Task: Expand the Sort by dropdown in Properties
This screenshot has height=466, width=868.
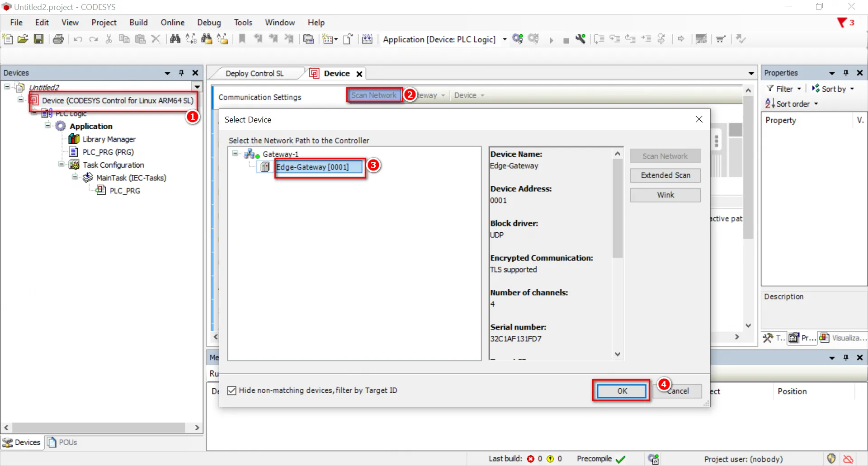Action: (x=852, y=89)
